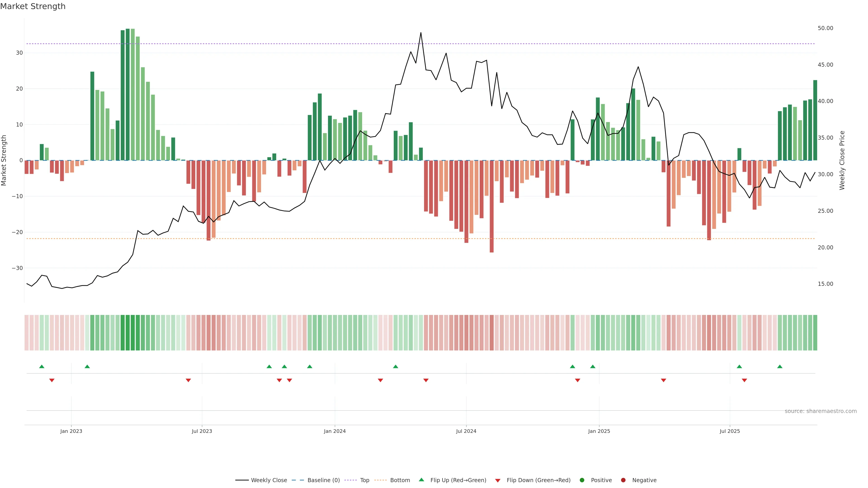Click the last red flip-down triangle
This screenshot has width=868, height=488.
pos(744,380)
